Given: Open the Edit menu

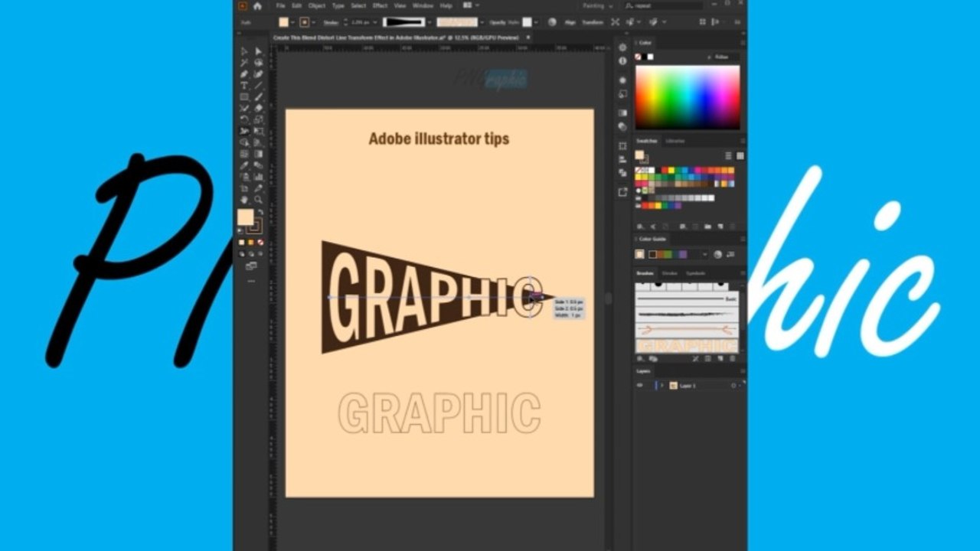Looking at the screenshot, I should coord(296,5).
